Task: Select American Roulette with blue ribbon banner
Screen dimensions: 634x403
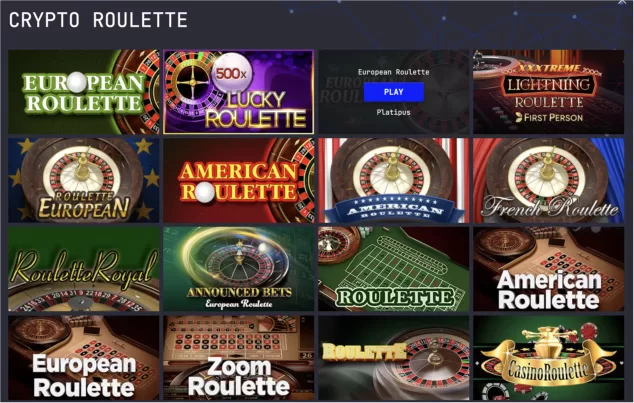Action: click(393, 180)
